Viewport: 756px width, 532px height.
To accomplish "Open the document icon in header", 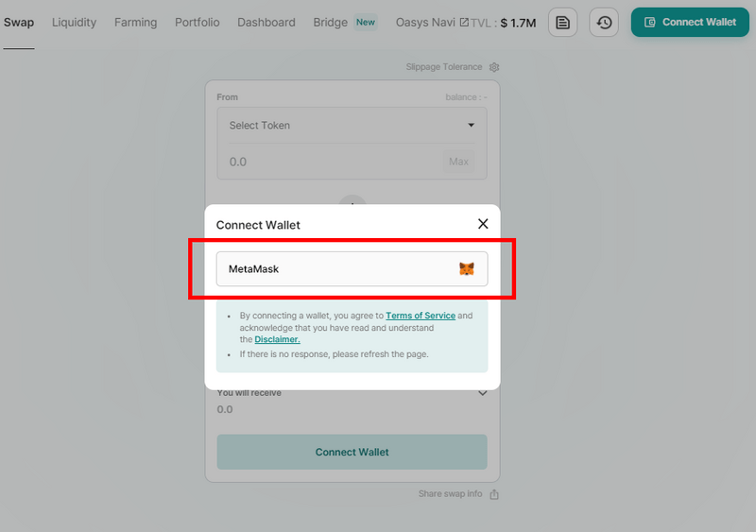I will tap(563, 22).
